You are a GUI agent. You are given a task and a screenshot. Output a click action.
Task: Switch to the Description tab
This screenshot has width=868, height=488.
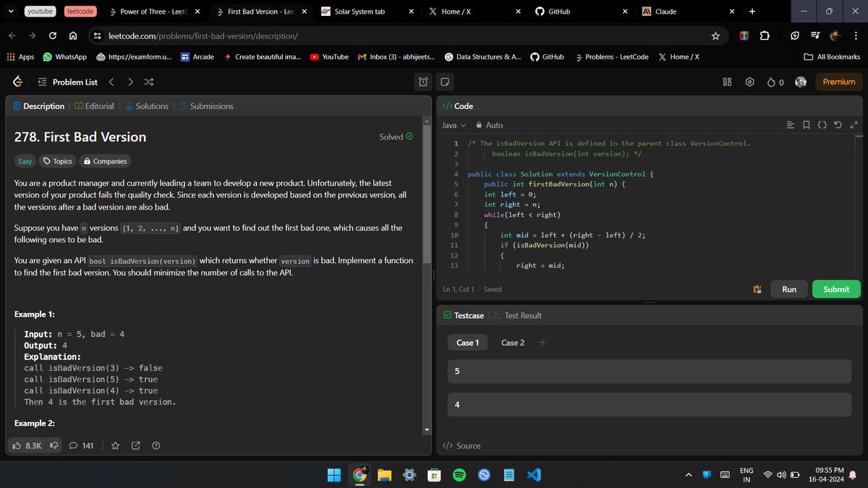[39, 106]
